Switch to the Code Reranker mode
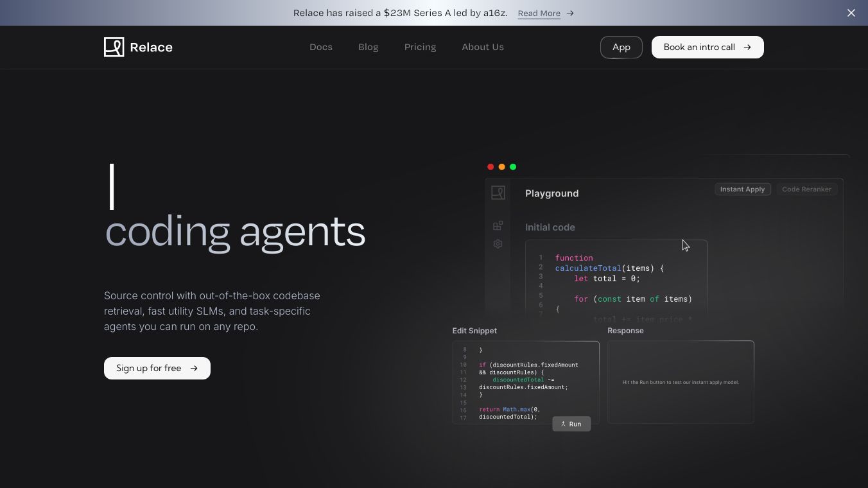Screen dimensions: 868x488 (806, 189)
